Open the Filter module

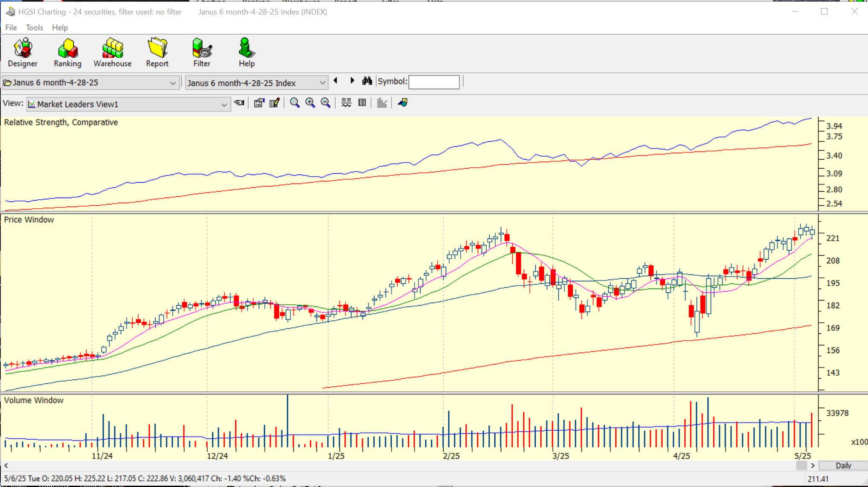(x=202, y=52)
